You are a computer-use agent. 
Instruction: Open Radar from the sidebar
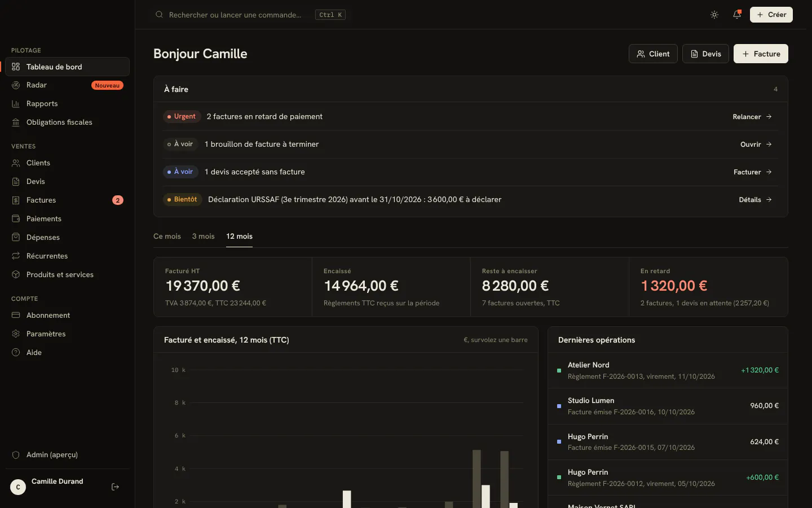68,85
